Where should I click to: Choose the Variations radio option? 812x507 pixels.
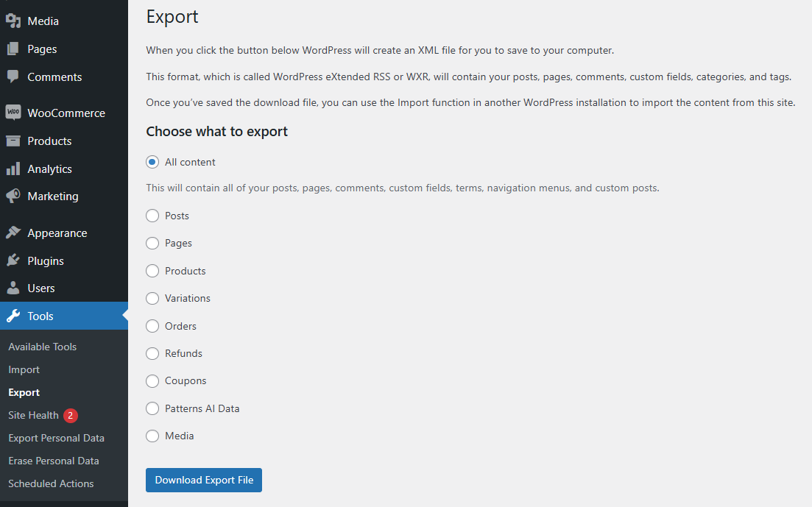(x=152, y=298)
